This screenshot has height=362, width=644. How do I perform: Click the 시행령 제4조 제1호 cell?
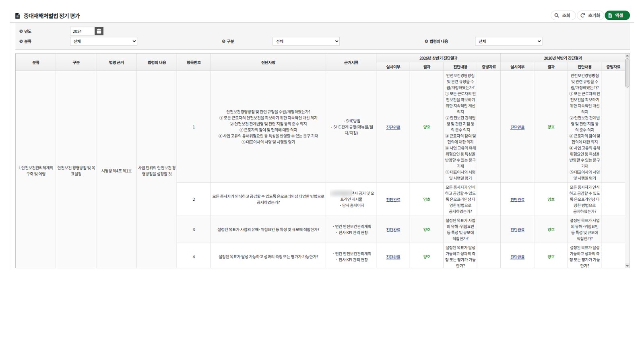tap(116, 171)
